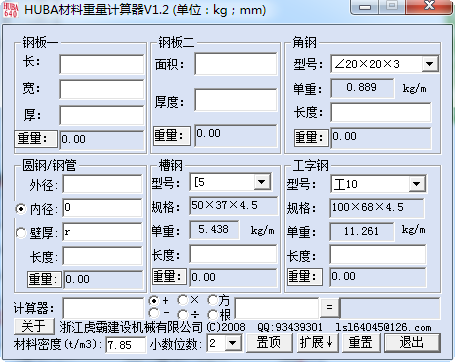This screenshot has width=455, height=362.
Task: Select the 内径 radio button
Action: tap(21, 209)
